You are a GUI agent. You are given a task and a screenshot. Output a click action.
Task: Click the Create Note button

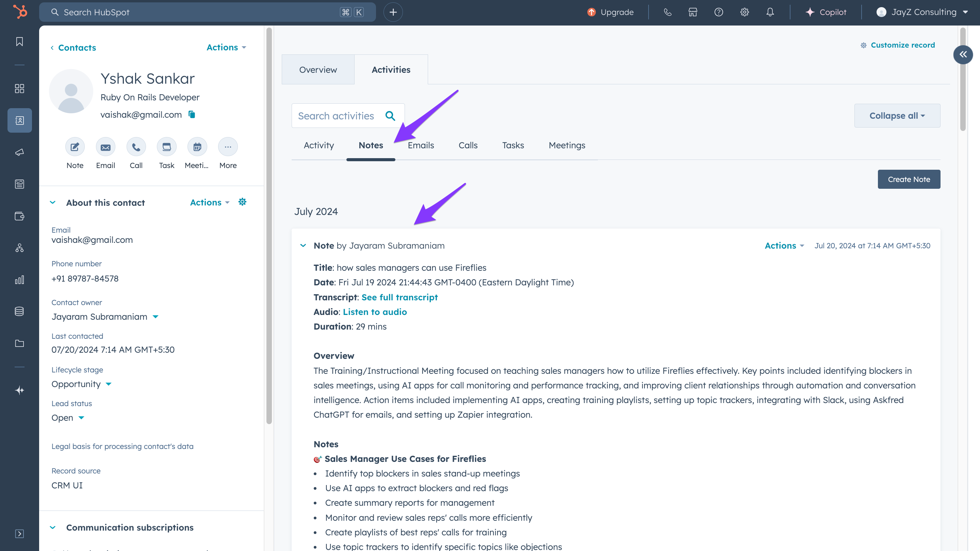909,179
